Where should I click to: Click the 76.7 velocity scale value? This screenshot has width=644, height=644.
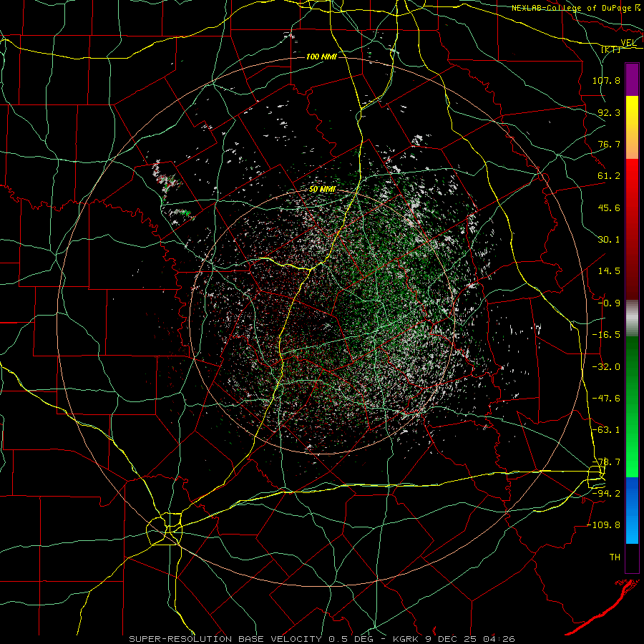click(609, 144)
